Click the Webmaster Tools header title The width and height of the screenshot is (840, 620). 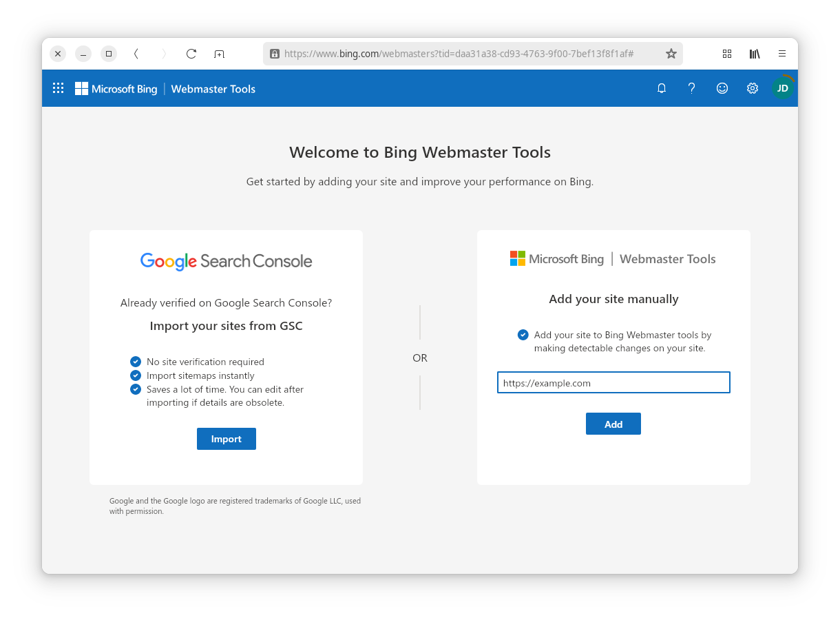coord(213,89)
